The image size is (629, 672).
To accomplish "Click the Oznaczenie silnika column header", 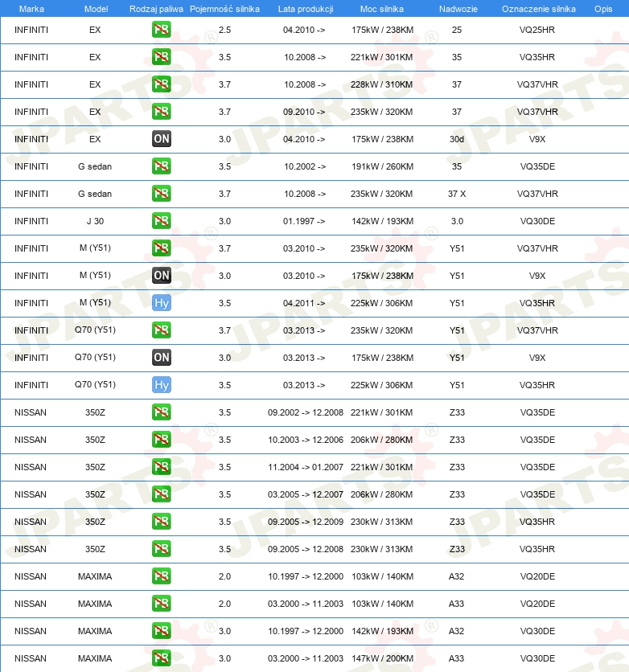I will click(539, 9).
